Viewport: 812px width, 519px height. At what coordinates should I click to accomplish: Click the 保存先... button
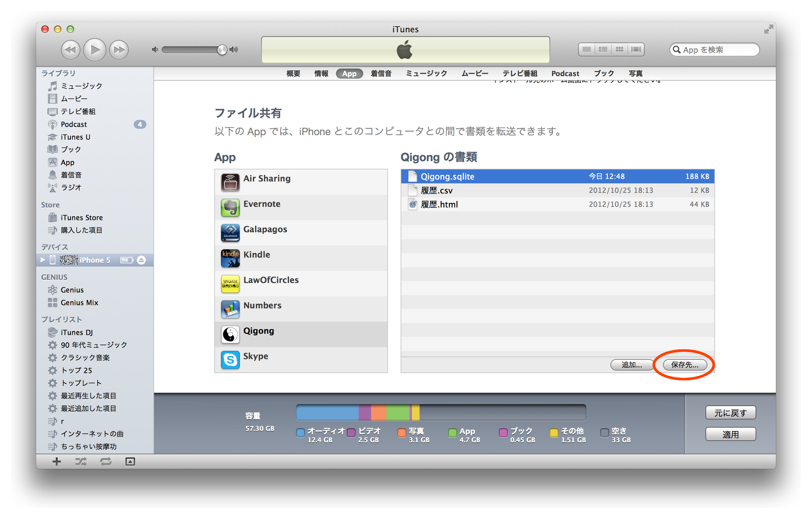coord(685,365)
